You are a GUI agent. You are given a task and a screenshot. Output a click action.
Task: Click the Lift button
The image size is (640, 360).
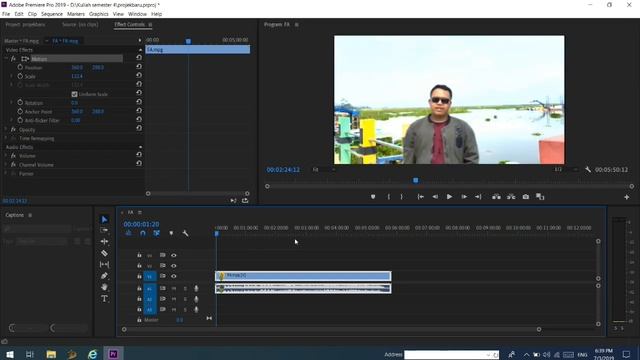(496, 197)
